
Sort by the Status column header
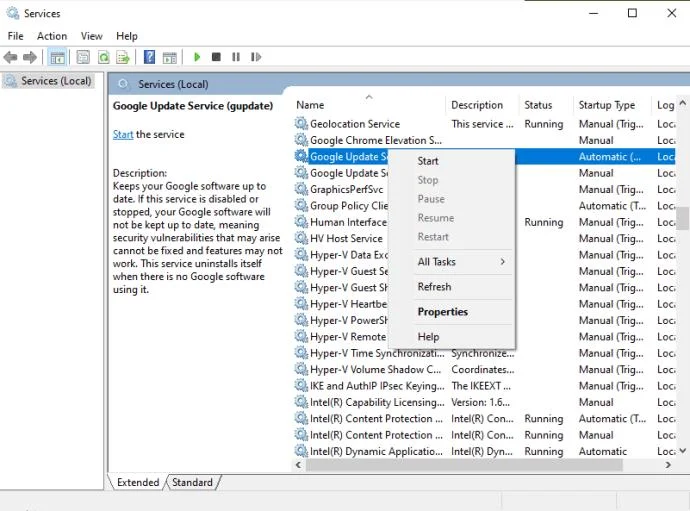tap(547, 105)
